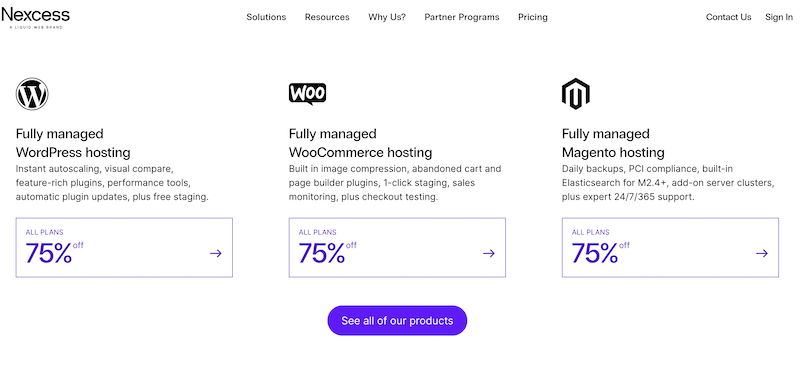Click the WordPress logo icon
Image resolution: width=800 pixels, height=369 pixels.
coord(32,94)
